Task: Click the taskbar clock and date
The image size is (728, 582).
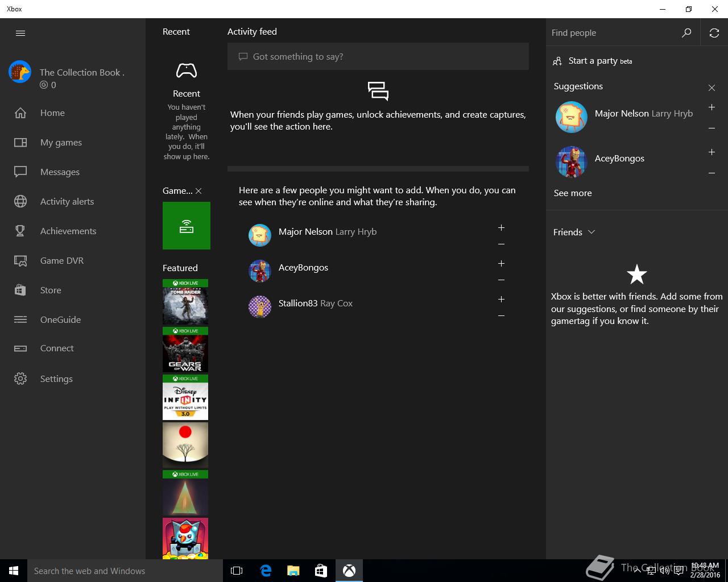Action: [x=705, y=571]
